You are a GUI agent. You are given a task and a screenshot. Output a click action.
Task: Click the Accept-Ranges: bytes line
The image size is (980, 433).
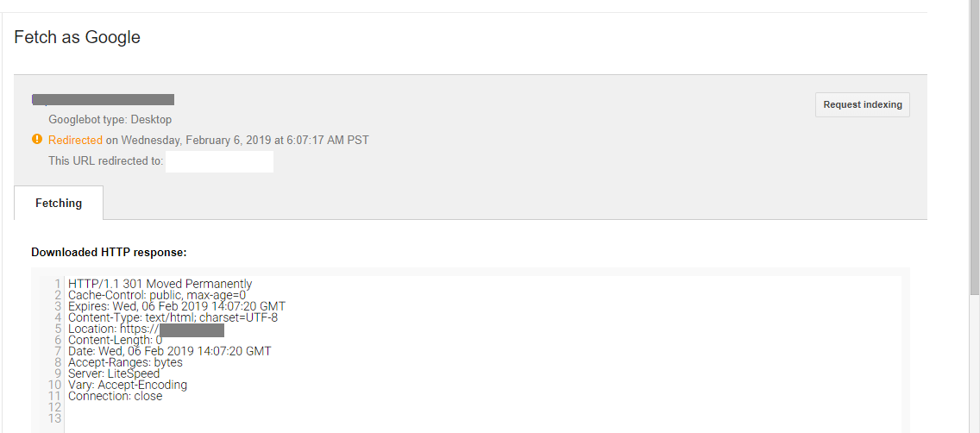click(x=125, y=362)
